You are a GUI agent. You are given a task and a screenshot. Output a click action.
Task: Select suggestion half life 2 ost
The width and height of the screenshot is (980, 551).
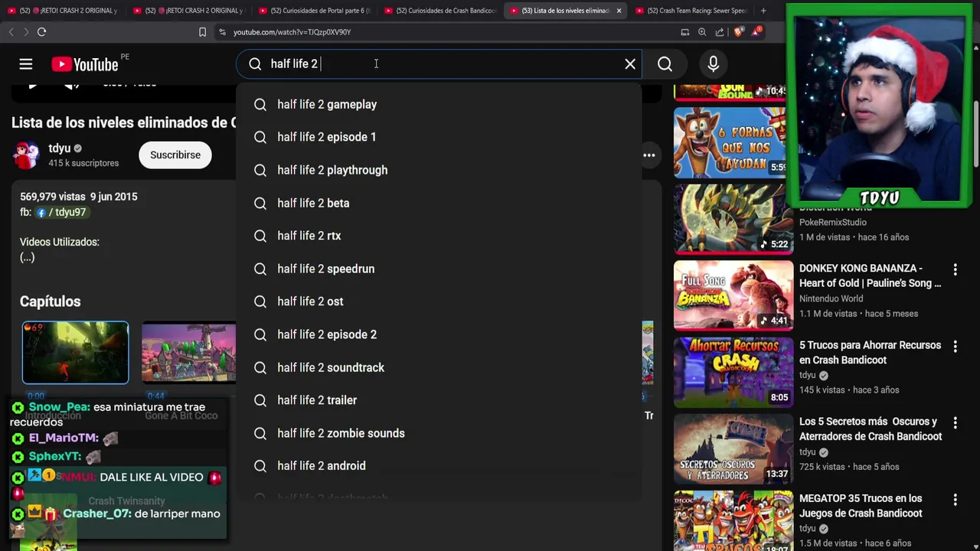pos(439,302)
